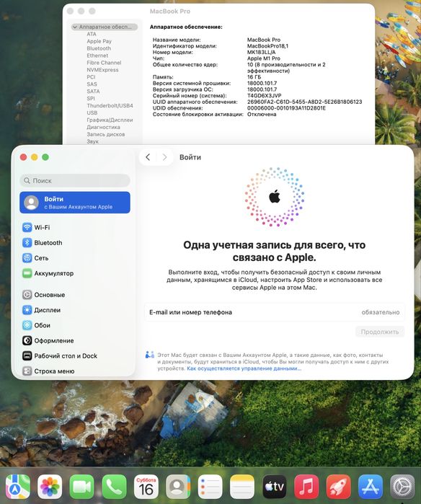
Task: Select NVMExpress in MacBook Pro sidebar
Action: click(102, 70)
